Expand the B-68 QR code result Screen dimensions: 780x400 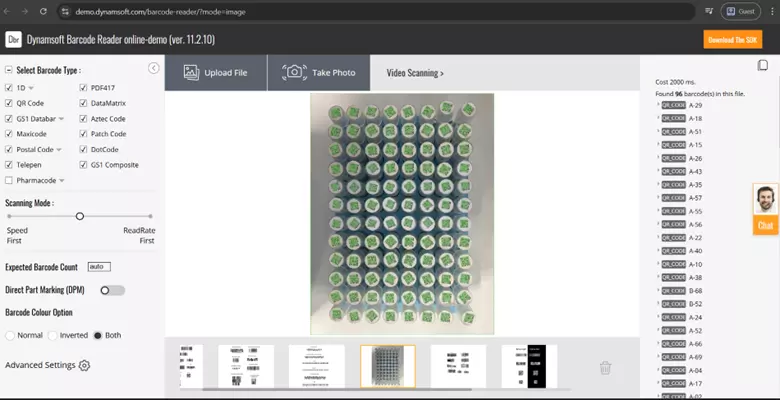point(658,290)
